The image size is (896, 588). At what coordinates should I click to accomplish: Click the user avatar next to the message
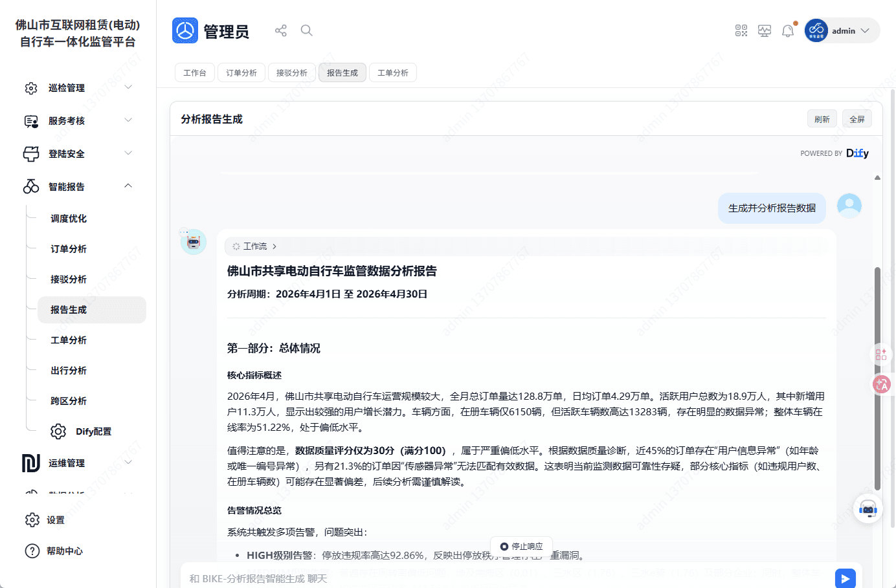coord(849,206)
